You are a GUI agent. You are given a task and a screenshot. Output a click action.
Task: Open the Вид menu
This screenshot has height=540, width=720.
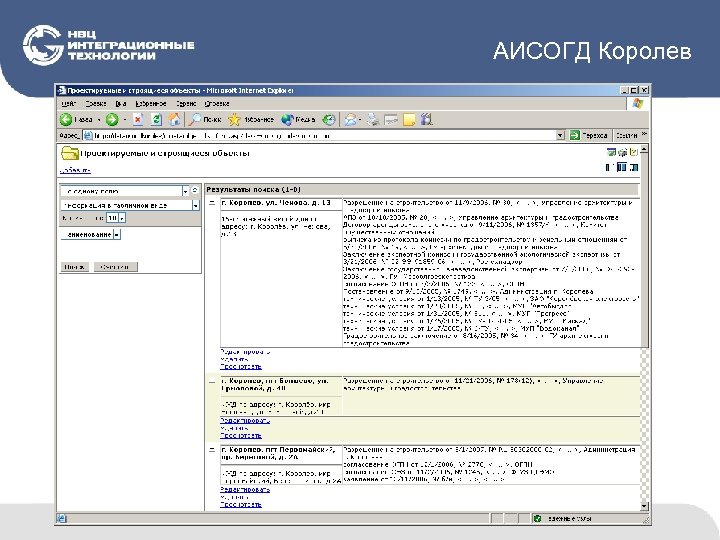coord(121,104)
